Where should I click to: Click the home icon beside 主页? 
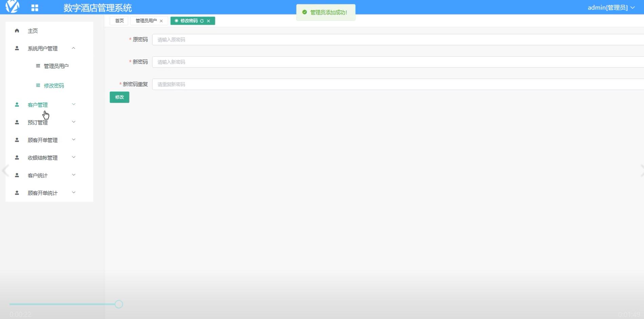[17, 31]
